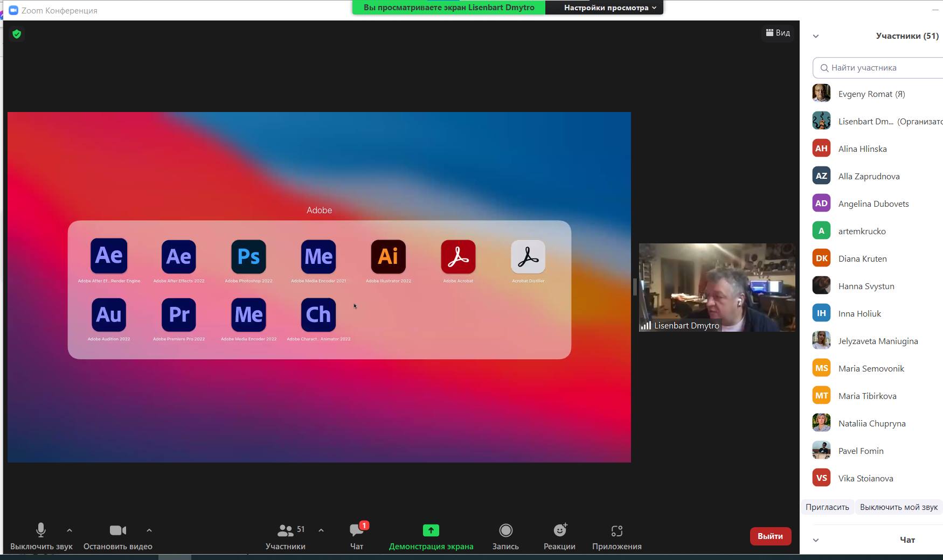Open chat with unread badge
Viewport: 943px width, 560px height.
point(357,531)
